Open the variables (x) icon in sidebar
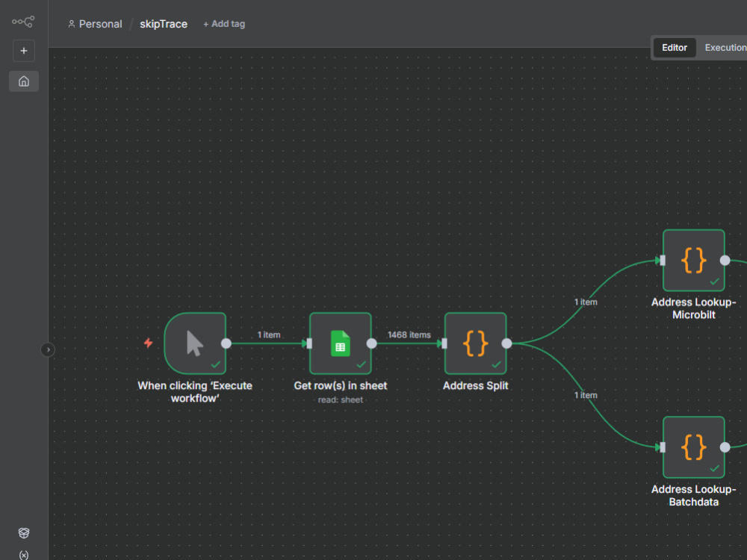Image resolution: width=747 pixels, height=560 pixels. coord(24,555)
